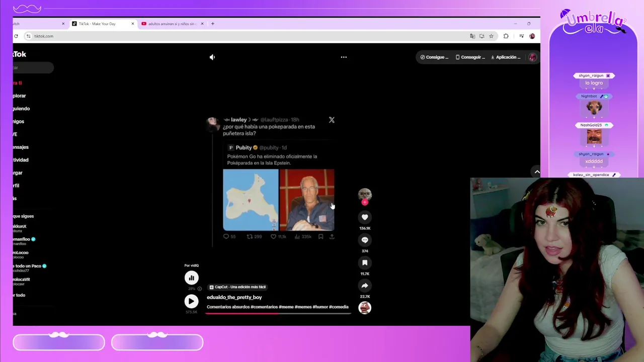Open the Explorar sidebar item
The height and width of the screenshot is (362, 644).
point(20,96)
